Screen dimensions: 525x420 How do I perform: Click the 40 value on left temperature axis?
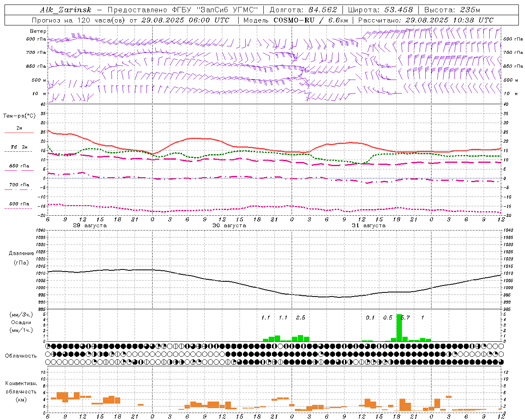43,104
